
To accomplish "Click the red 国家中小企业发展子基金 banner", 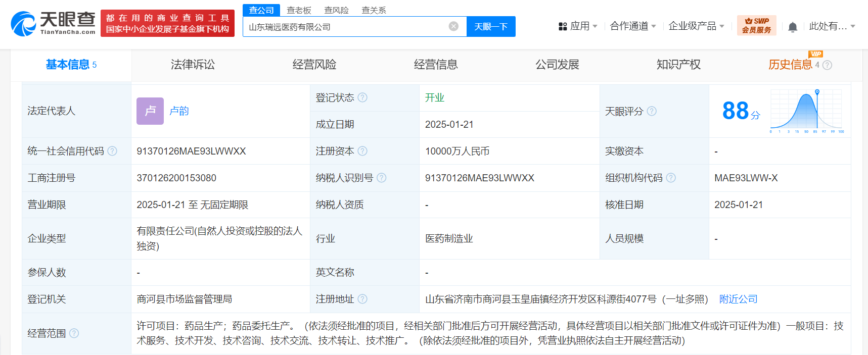I will pos(167,23).
